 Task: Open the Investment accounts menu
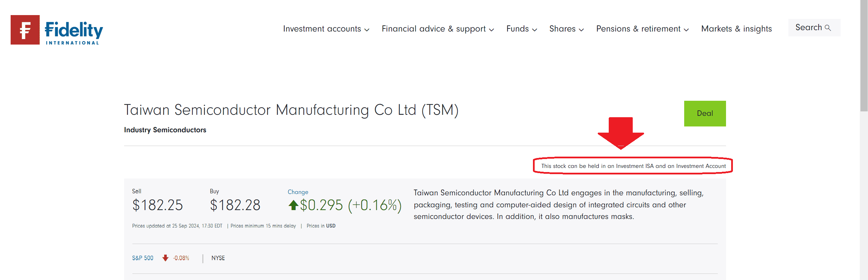coord(322,29)
